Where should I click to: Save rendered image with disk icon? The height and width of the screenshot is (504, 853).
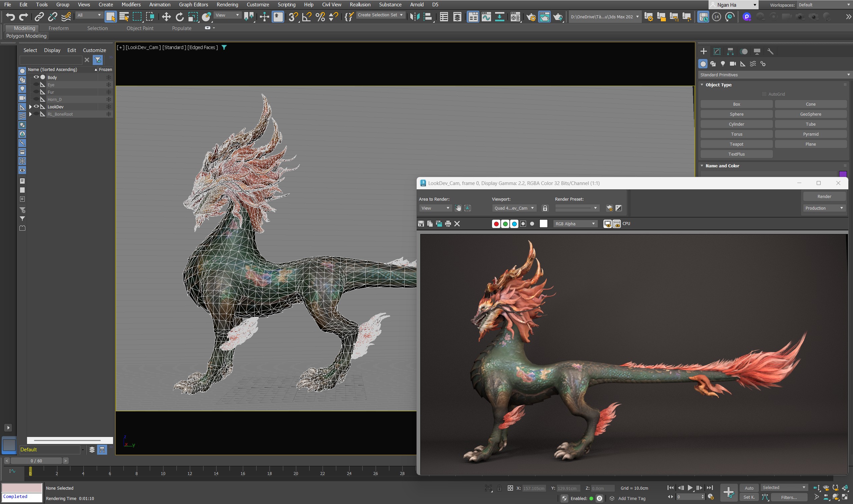(x=421, y=223)
